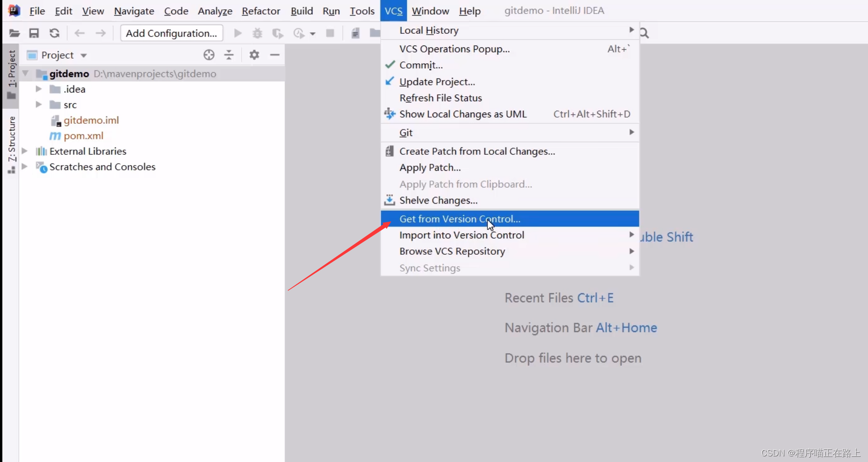Expand the src folder
868x462 pixels.
coord(38,105)
